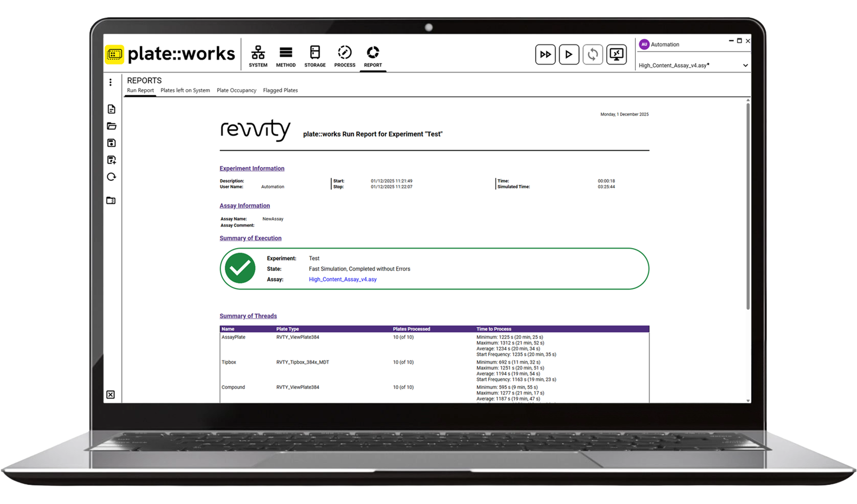
Task: Start fast simulation with the fast-forward button
Action: tap(545, 54)
